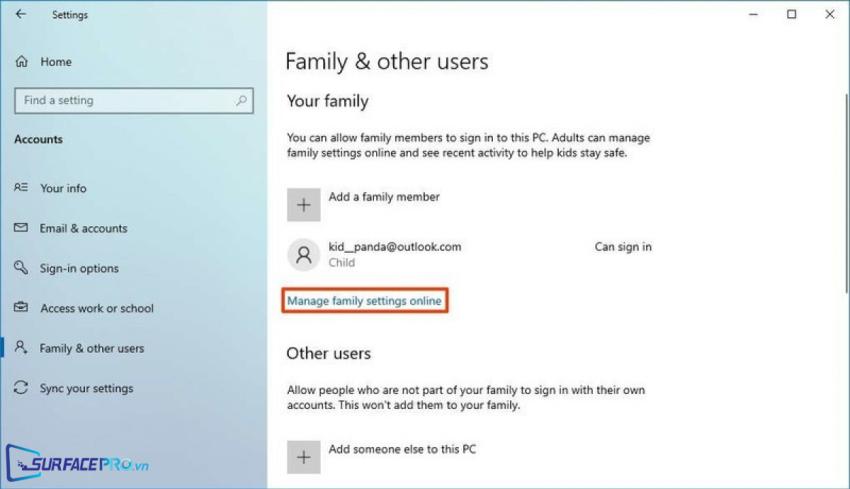850x489 pixels.
Task: Click the vertical scrollbar thumb
Action: point(847,194)
